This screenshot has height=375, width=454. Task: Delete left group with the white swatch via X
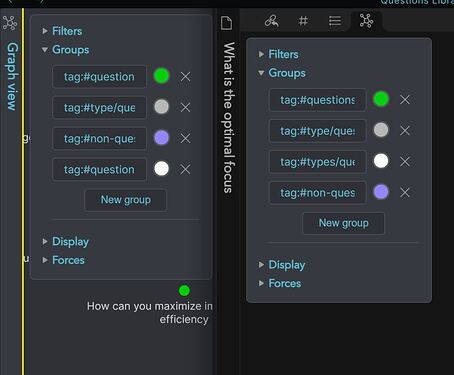185,169
